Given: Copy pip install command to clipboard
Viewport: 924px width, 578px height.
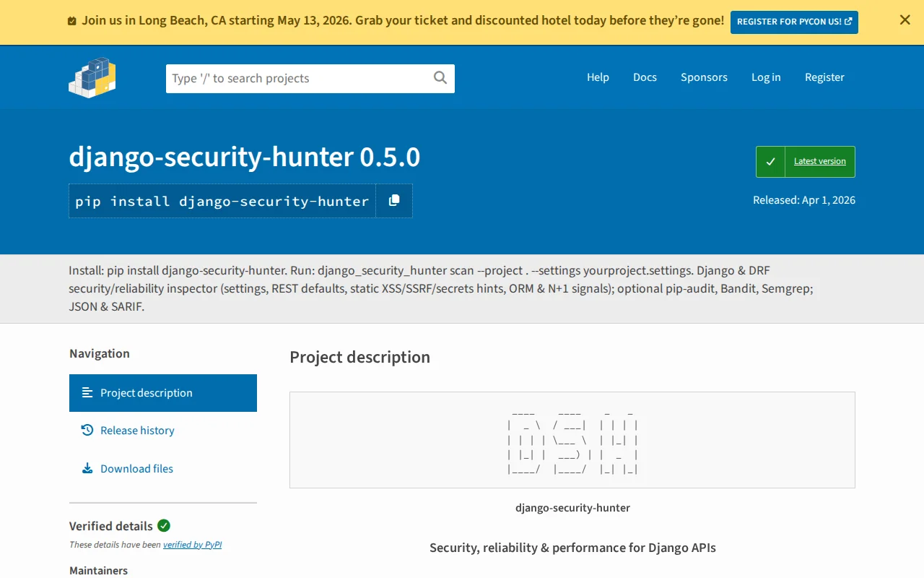Looking at the screenshot, I should (x=394, y=201).
